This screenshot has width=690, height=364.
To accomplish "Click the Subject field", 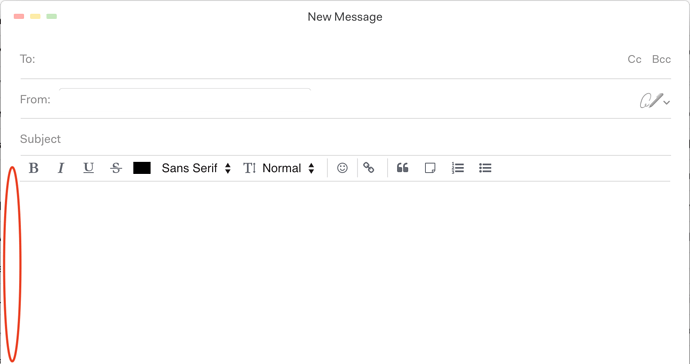I will point(345,139).
